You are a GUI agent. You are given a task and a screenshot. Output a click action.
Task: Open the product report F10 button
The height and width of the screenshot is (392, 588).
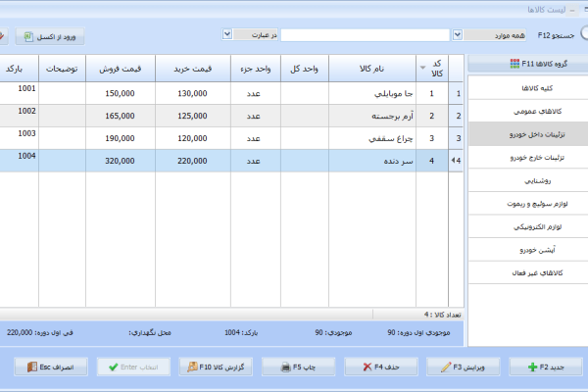tap(216, 367)
